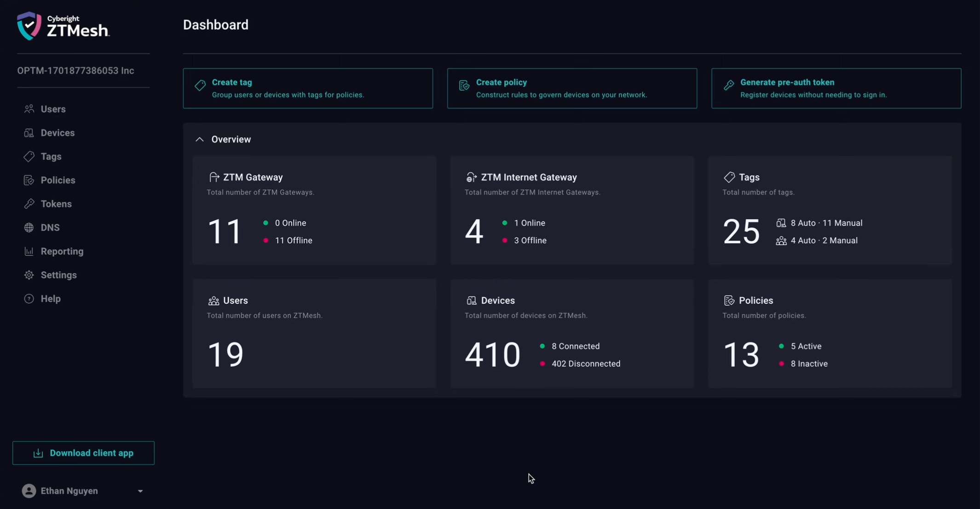Click the Tags icon in the sidebar
This screenshot has width=980, height=509.
pos(29,156)
